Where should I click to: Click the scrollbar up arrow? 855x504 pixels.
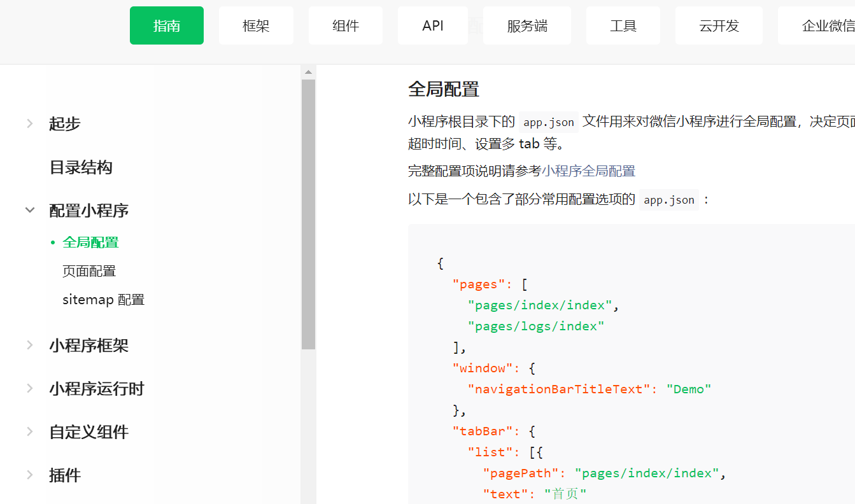tap(308, 71)
